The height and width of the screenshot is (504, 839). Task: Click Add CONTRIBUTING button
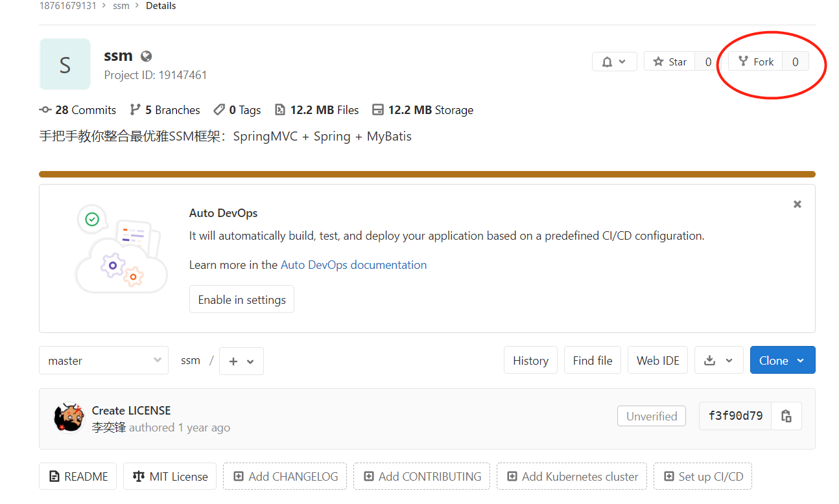coord(422,476)
